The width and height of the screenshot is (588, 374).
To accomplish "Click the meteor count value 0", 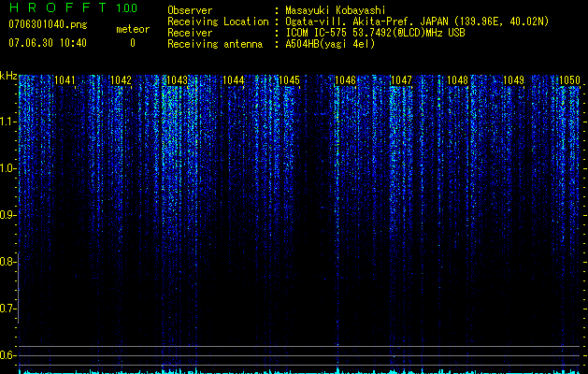I will click(x=133, y=43).
